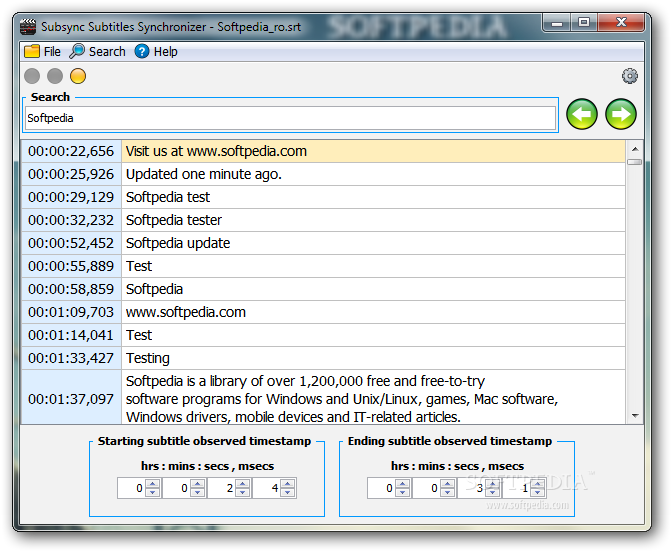
Task: Click timestamp cell 00:00:29,129
Action: click(71, 197)
